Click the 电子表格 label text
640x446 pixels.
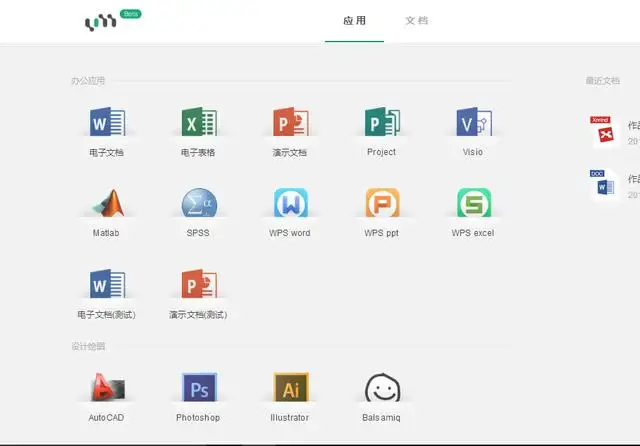[198, 152]
